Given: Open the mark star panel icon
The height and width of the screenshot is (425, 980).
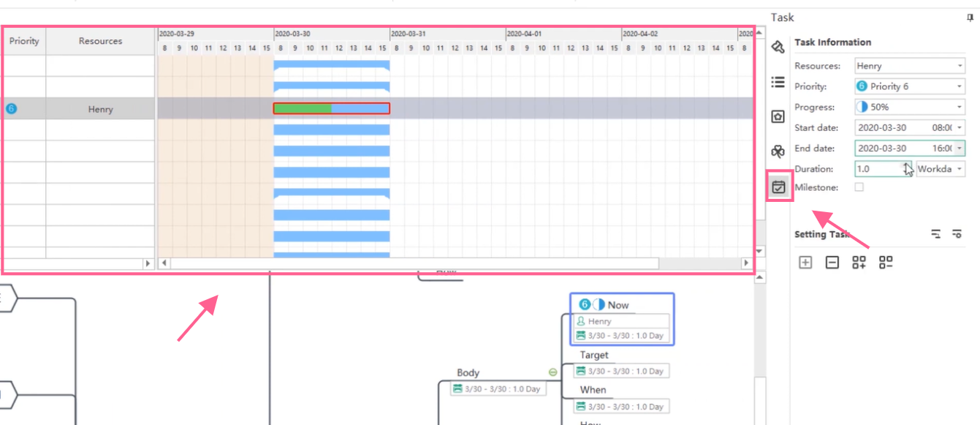Looking at the screenshot, I should pyautogui.click(x=778, y=116).
